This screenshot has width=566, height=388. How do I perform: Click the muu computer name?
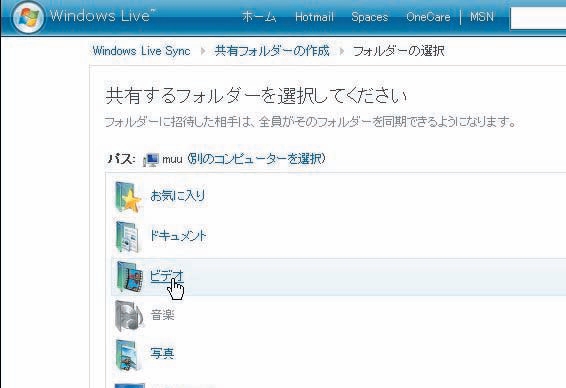coord(172,159)
